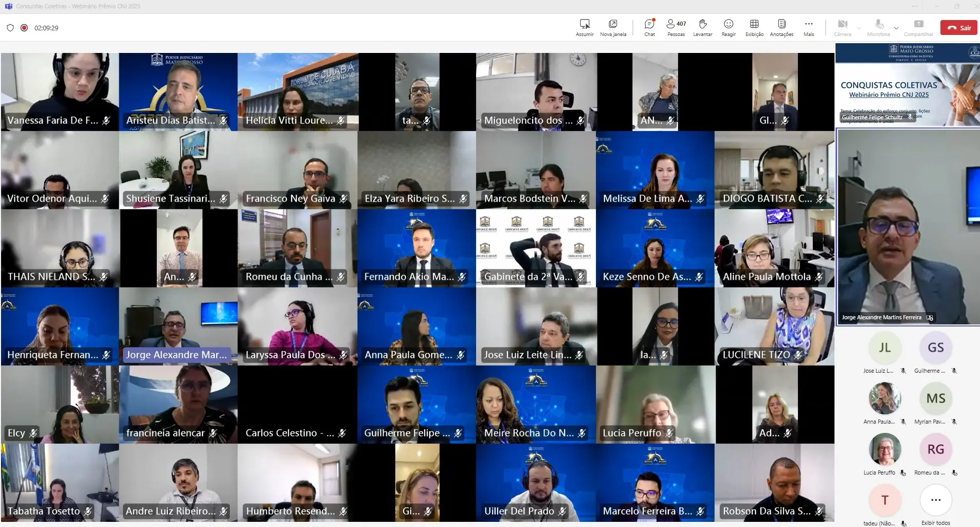This screenshot has width=980, height=527.
Task: Raise hand with Levantar button
Action: click(702, 27)
